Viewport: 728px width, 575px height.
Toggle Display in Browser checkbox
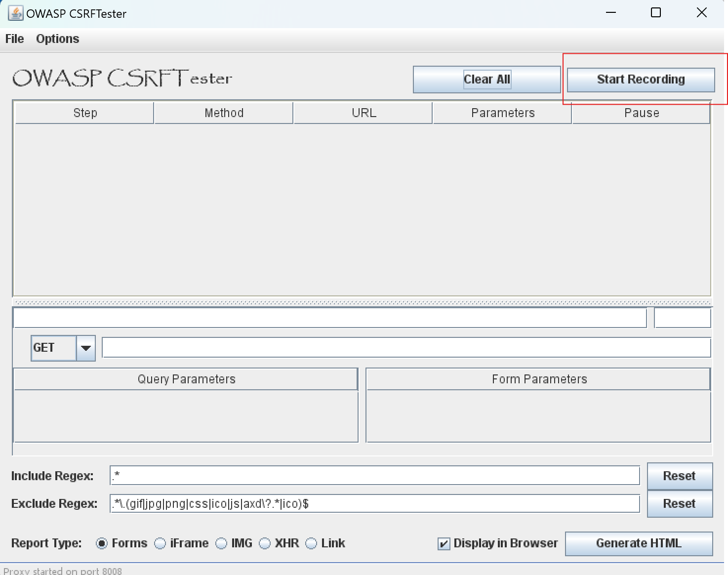tap(444, 544)
